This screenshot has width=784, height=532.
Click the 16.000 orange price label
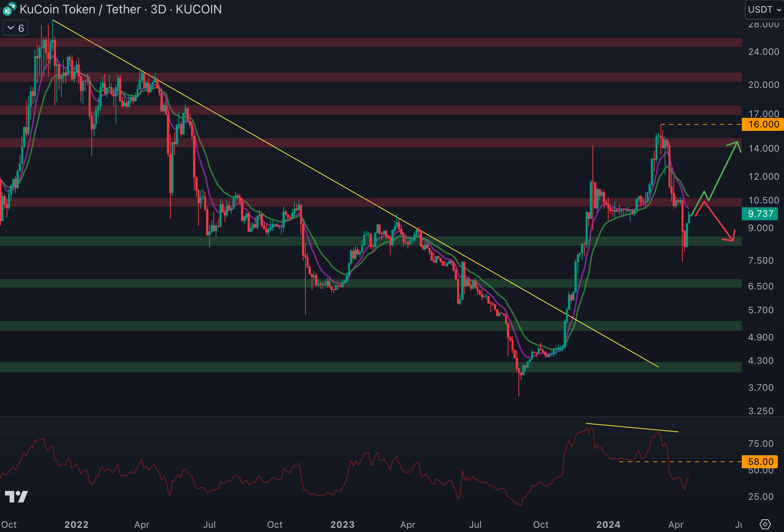click(x=763, y=124)
